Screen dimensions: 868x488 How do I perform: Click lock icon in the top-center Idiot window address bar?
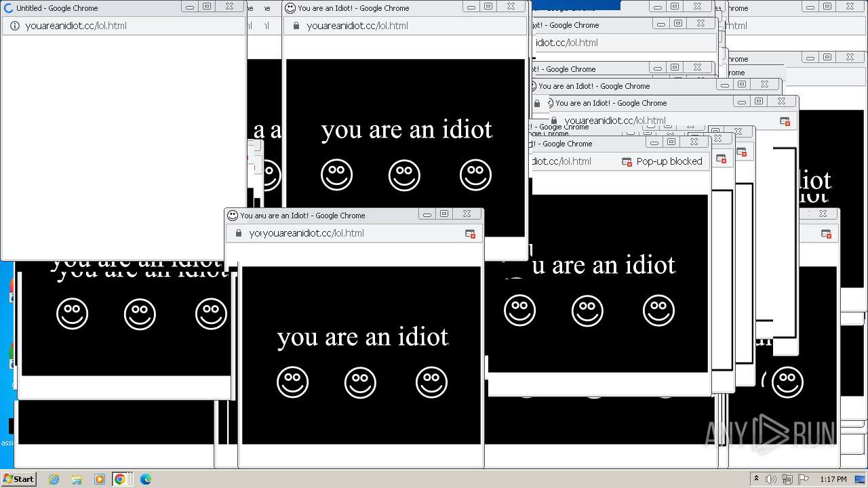[296, 26]
